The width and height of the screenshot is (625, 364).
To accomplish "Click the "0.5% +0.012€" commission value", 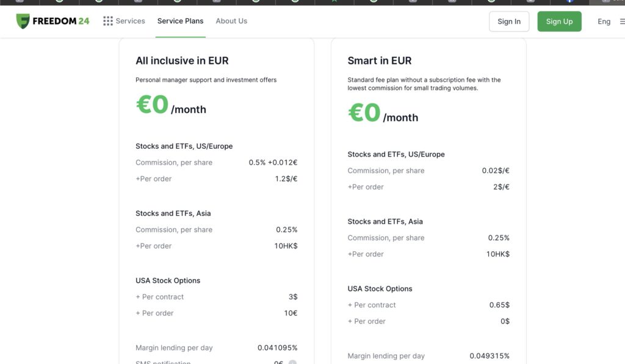I will pos(273,162).
